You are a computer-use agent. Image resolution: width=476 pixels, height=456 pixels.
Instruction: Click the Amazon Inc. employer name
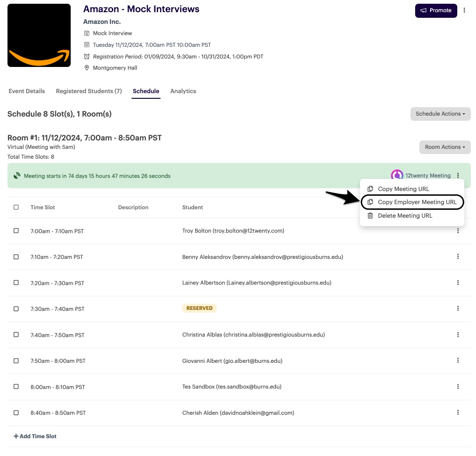(x=102, y=22)
